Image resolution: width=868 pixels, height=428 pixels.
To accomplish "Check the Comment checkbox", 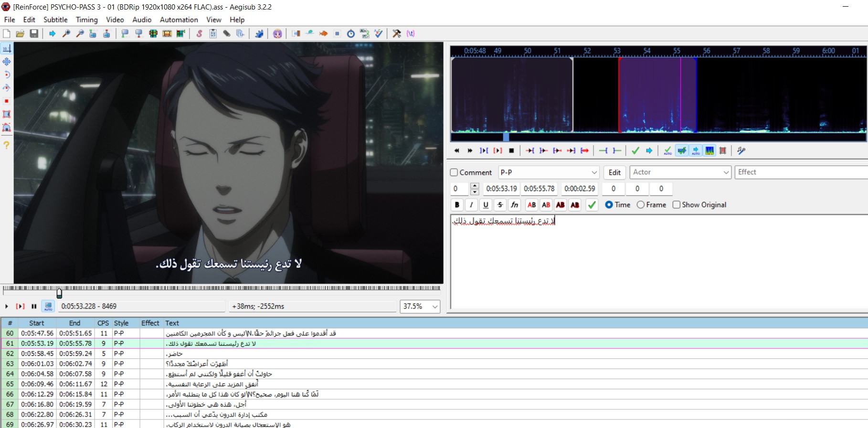I will point(454,172).
